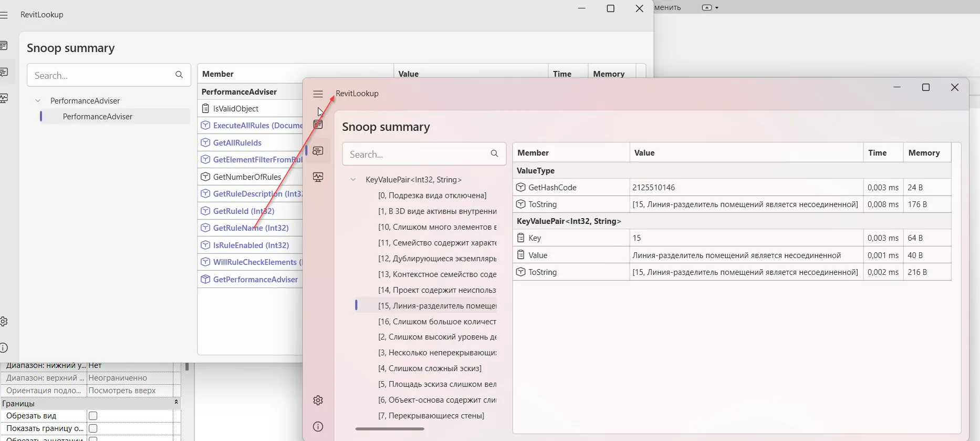This screenshot has width=980, height=441.
Task: Click the magnifier icon in front window search box
Action: click(494, 153)
